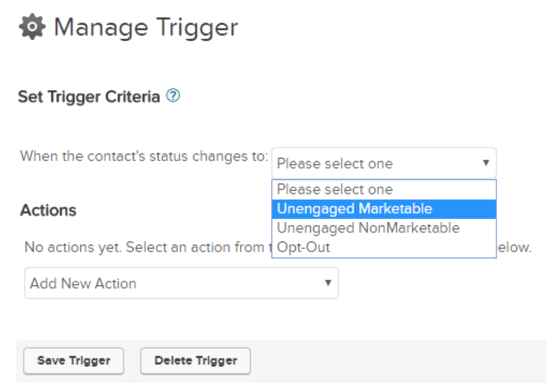Click the Manage Trigger page title

[x=146, y=27]
